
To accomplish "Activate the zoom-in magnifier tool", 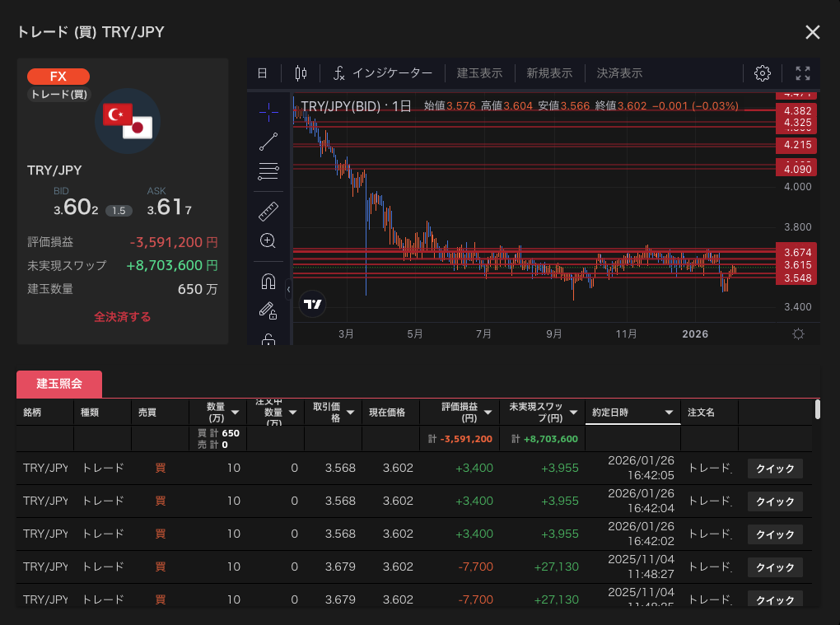I will pos(268,241).
